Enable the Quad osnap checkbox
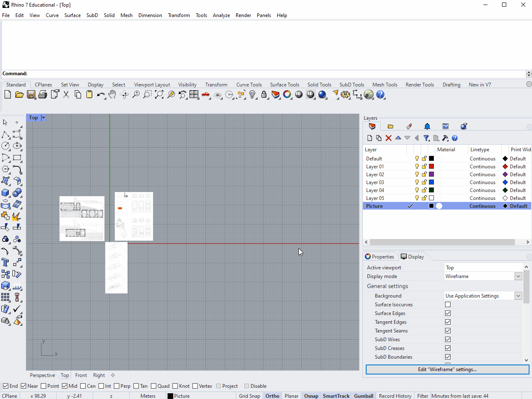Image resolution: width=532 pixels, height=399 pixels. point(154,386)
